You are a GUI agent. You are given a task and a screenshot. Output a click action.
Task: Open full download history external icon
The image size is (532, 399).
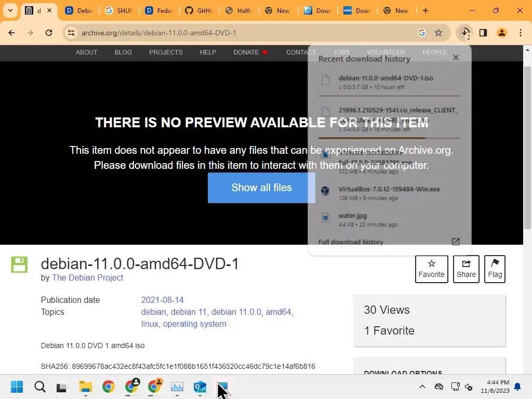tap(456, 242)
